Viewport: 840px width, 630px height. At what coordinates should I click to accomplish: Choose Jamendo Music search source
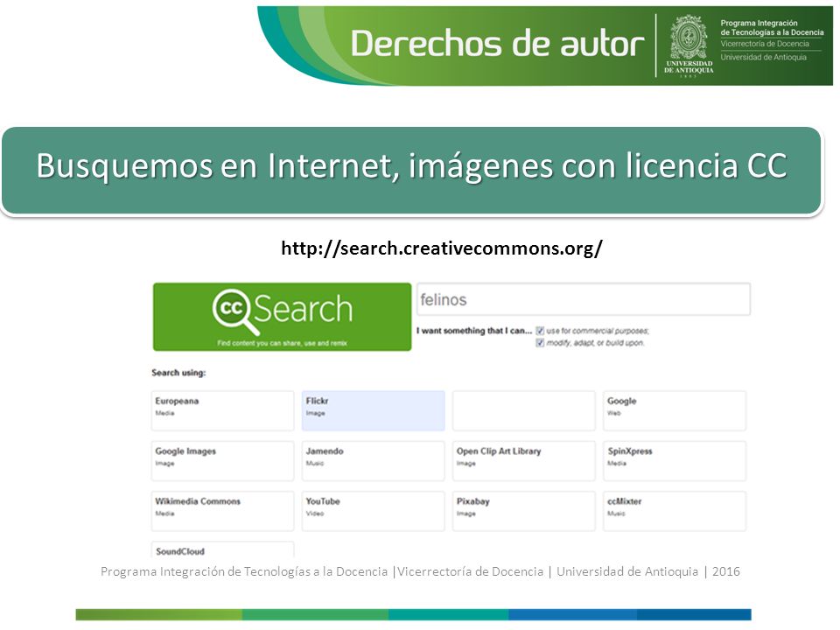[374, 461]
